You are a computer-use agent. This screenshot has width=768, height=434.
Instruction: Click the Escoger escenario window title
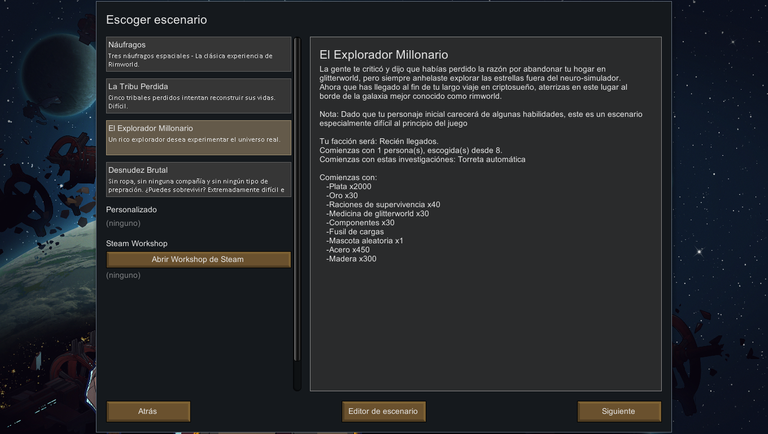(x=156, y=20)
